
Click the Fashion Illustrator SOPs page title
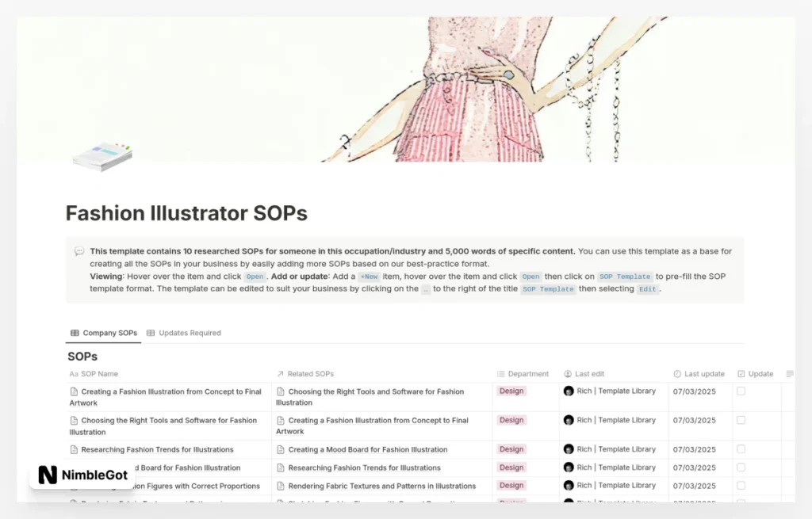[x=186, y=213]
